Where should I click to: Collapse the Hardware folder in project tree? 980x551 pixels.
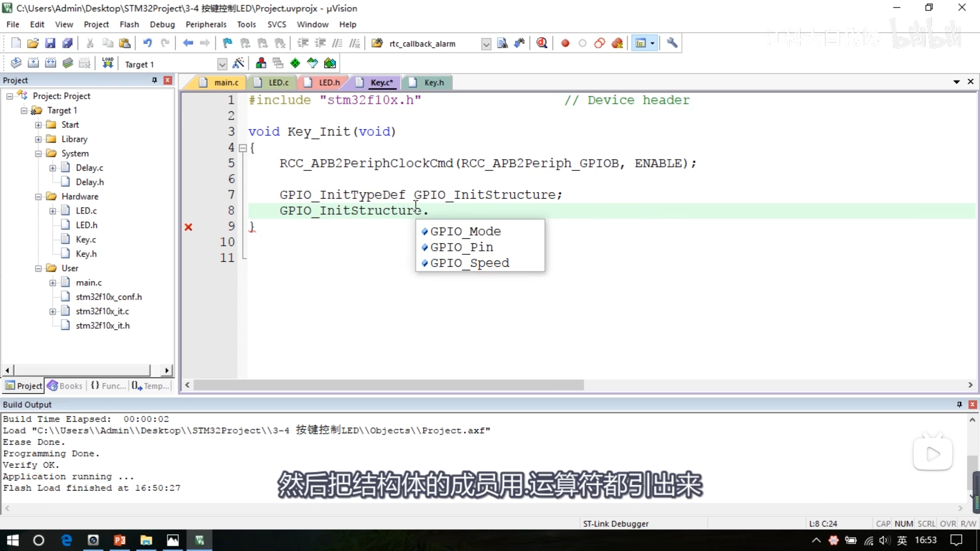click(x=38, y=197)
